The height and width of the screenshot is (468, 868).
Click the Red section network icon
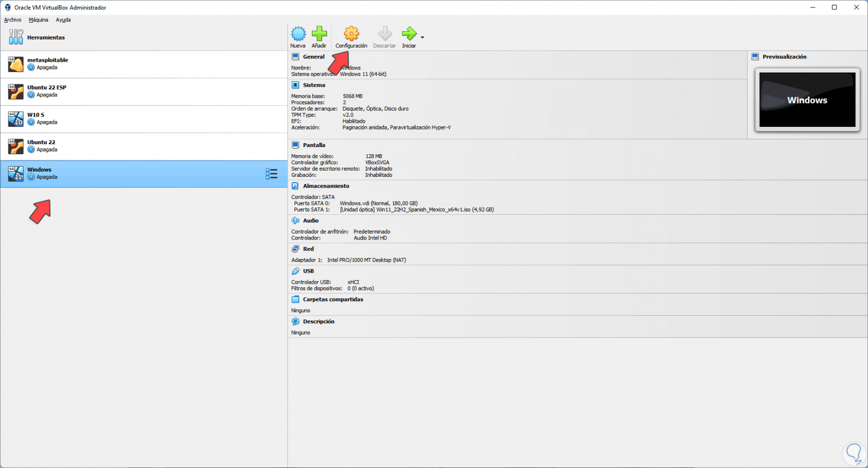point(296,250)
